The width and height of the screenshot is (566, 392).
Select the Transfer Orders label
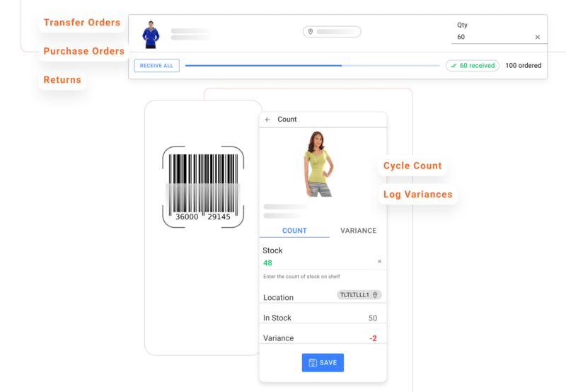[x=82, y=23]
